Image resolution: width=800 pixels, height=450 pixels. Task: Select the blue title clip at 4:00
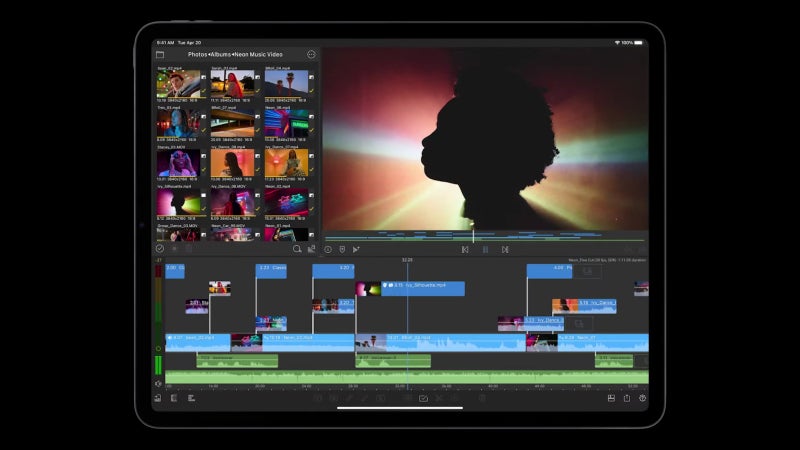549,271
